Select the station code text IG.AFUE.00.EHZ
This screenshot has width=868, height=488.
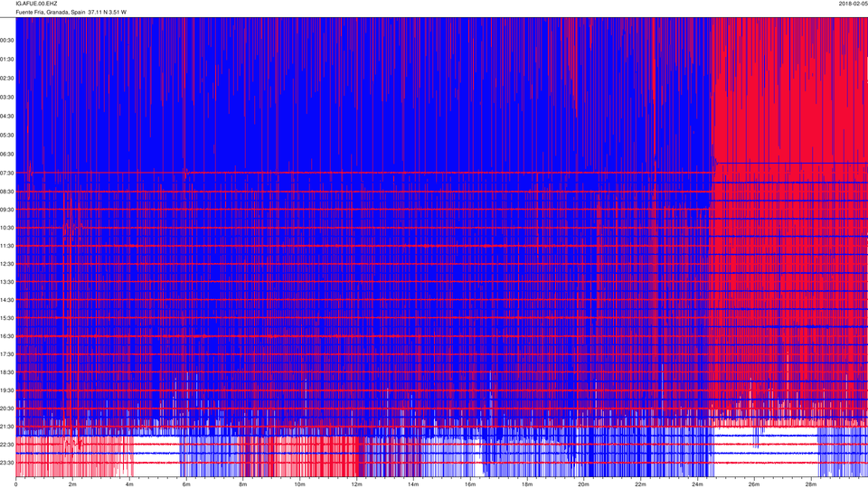pyautogui.click(x=36, y=4)
